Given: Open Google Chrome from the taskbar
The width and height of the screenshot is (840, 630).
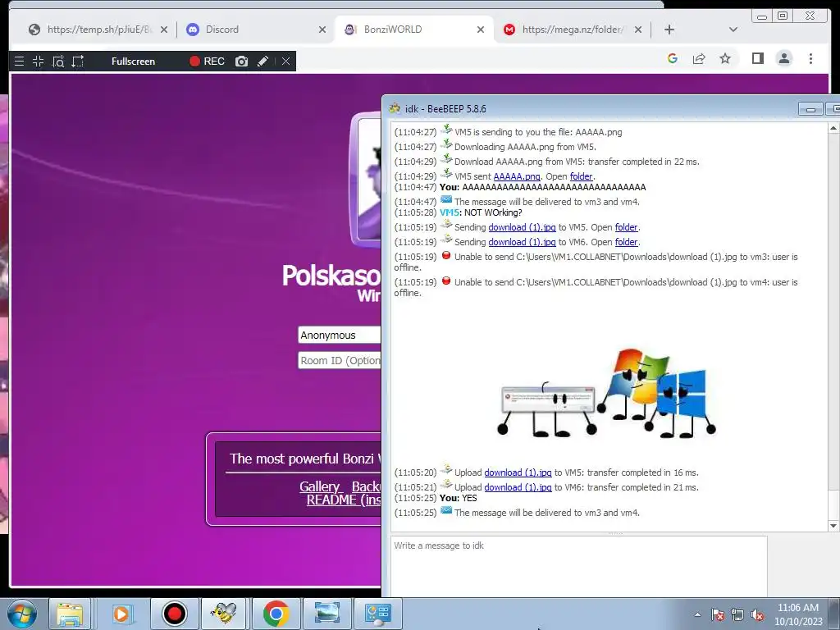Looking at the screenshot, I should tap(276, 614).
